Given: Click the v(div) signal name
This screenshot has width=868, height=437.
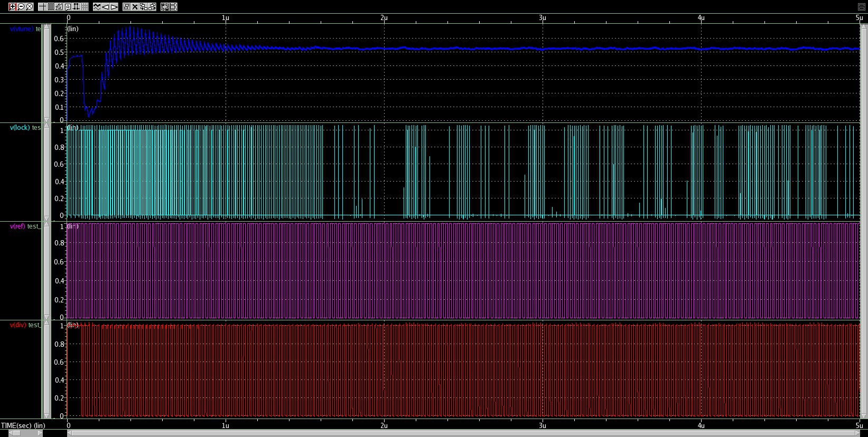Looking at the screenshot, I should click(x=18, y=325).
